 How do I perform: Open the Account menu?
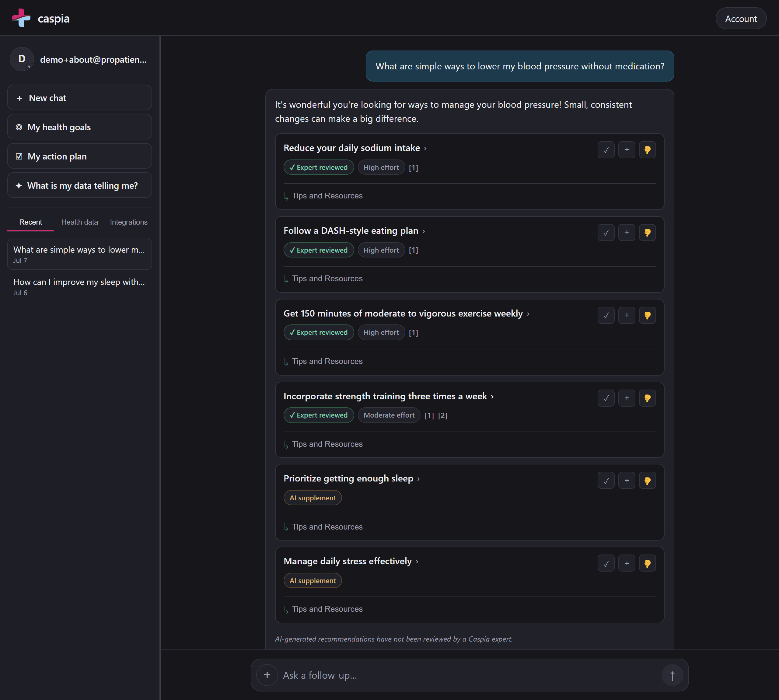(741, 19)
